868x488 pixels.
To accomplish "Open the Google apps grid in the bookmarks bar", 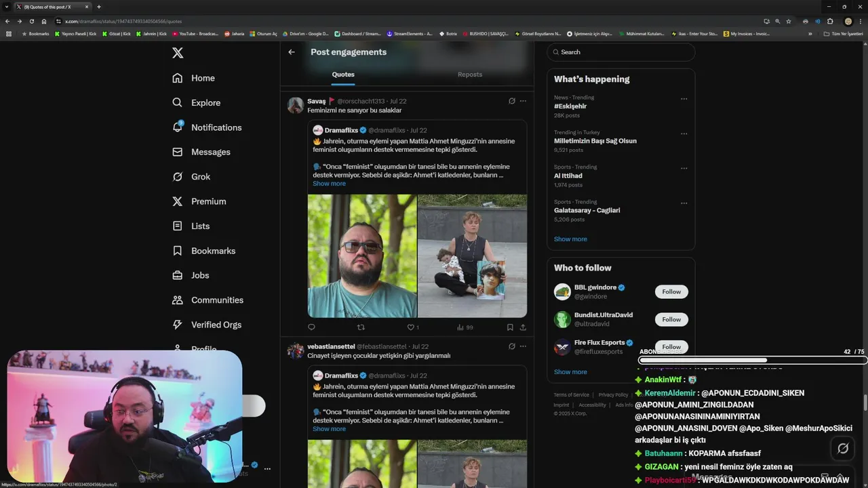I will tap(9, 33).
